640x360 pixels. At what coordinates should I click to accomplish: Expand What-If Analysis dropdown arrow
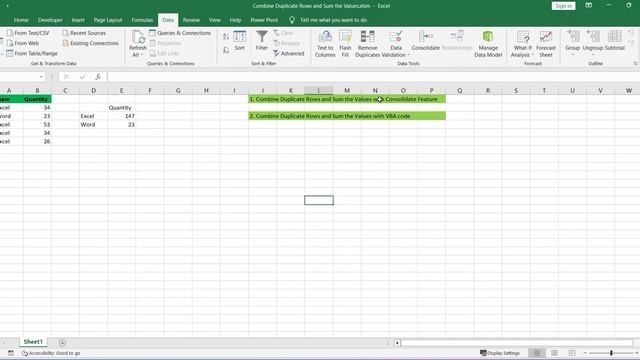click(x=533, y=55)
